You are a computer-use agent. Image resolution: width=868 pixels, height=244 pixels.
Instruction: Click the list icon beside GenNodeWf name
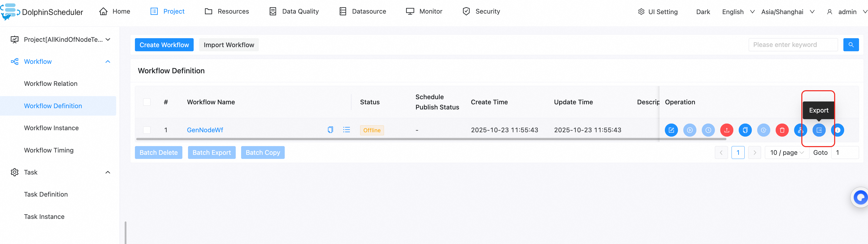point(346,130)
